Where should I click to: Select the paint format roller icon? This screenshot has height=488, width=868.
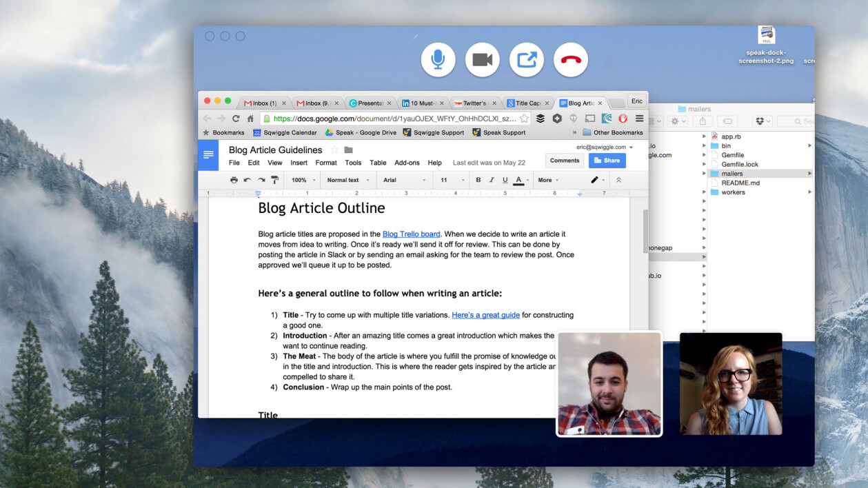[275, 180]
